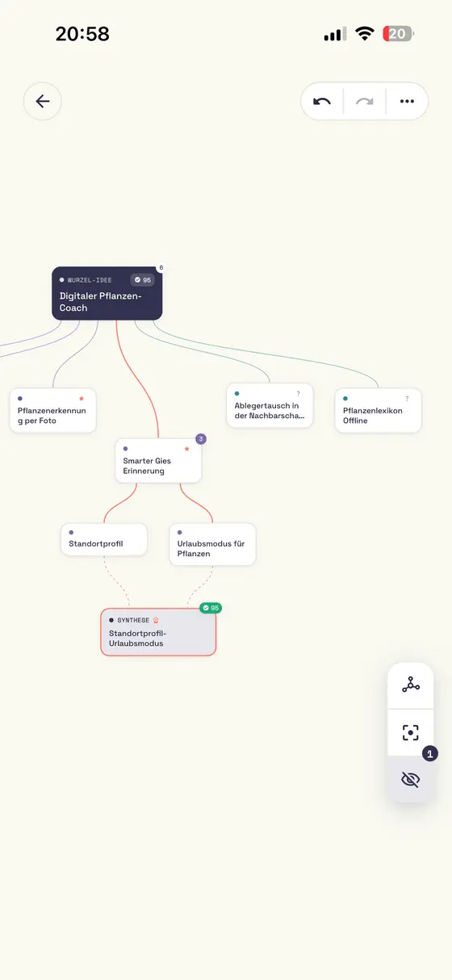Tap the child count badge 6 on root
This screenshot has width=452, height=980.
tap(161, 268)
